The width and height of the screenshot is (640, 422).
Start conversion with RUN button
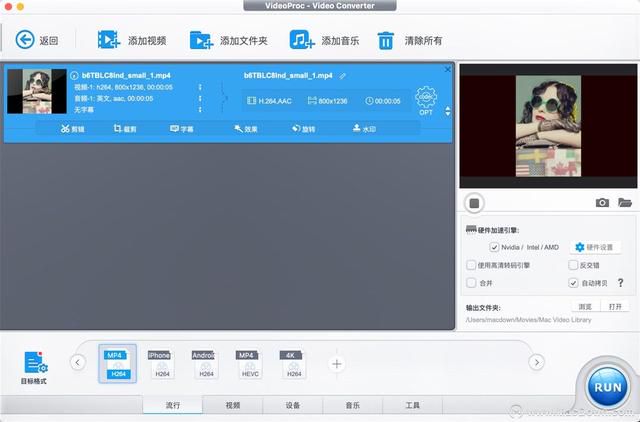[608, 387]
